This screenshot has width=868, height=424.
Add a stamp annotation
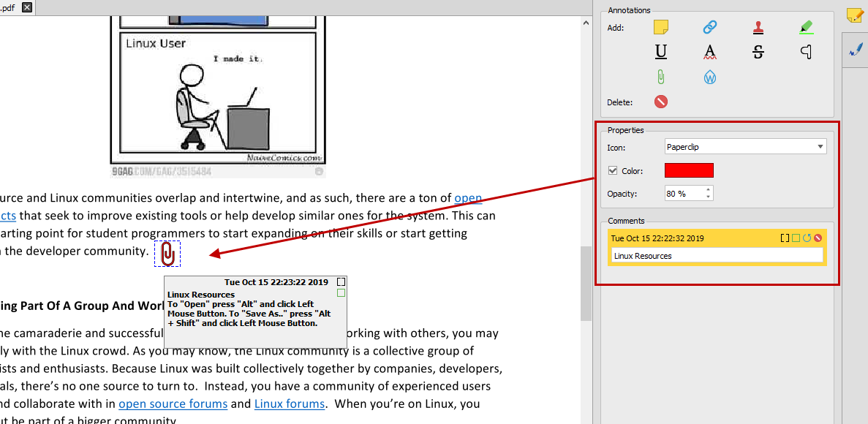(x=758, y=27)
